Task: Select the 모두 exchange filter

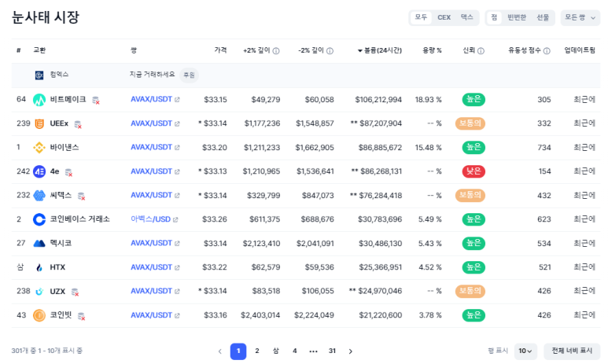Action: (421, 17)
